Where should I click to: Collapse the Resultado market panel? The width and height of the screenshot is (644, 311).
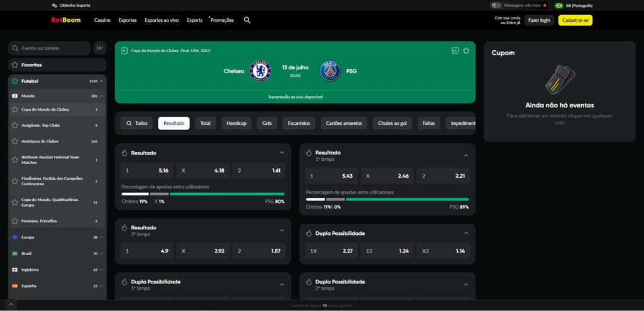tap(282, 153)
